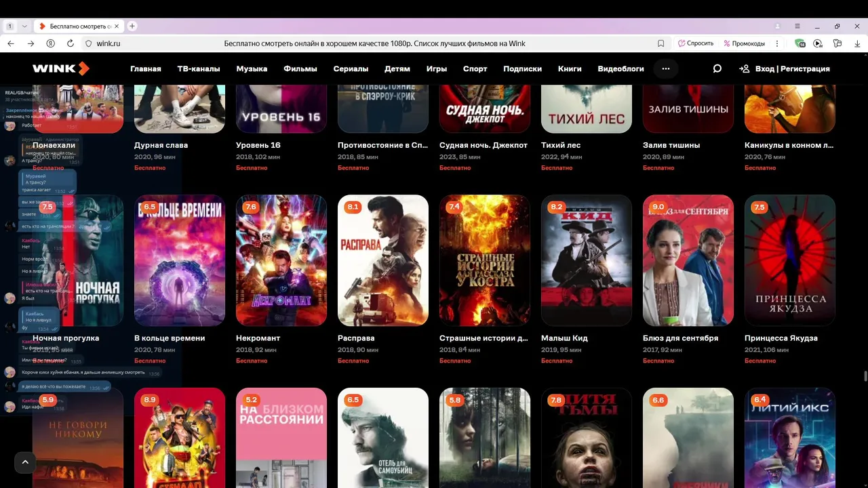Open Некромант movie poster
The image size is (868, 488).
coord(281,260)
